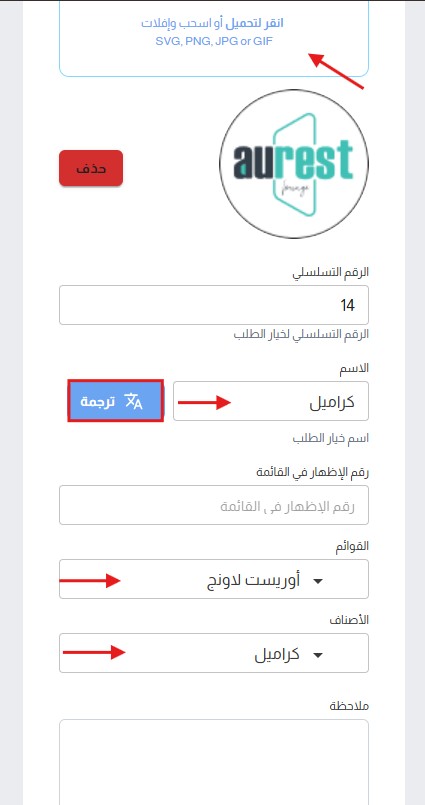The image size is (425, 805).
Task: Open the القوائم dropdown showing أوريست لاونج
Action: pyautogui.click(x=214, y=579)
